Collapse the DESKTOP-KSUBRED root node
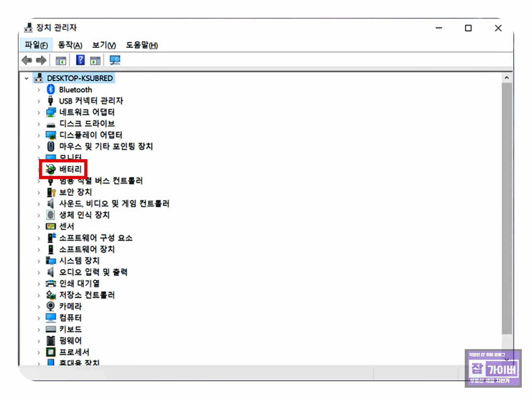The image size is (532, 399). click(26, 78)
